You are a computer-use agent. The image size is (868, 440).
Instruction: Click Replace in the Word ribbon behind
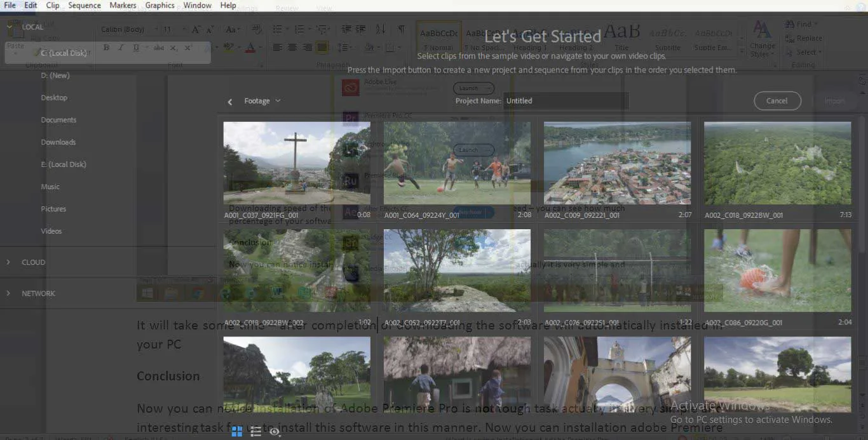click(x=804, y=38)
